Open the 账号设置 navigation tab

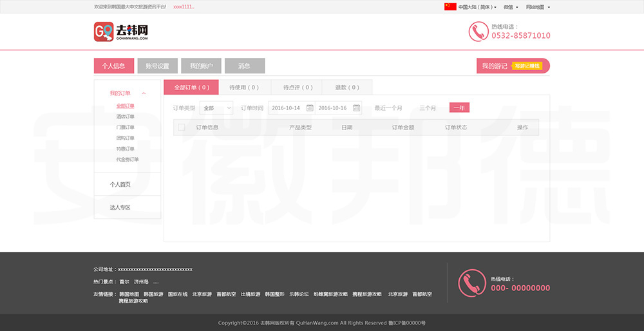tap(157, 66)
